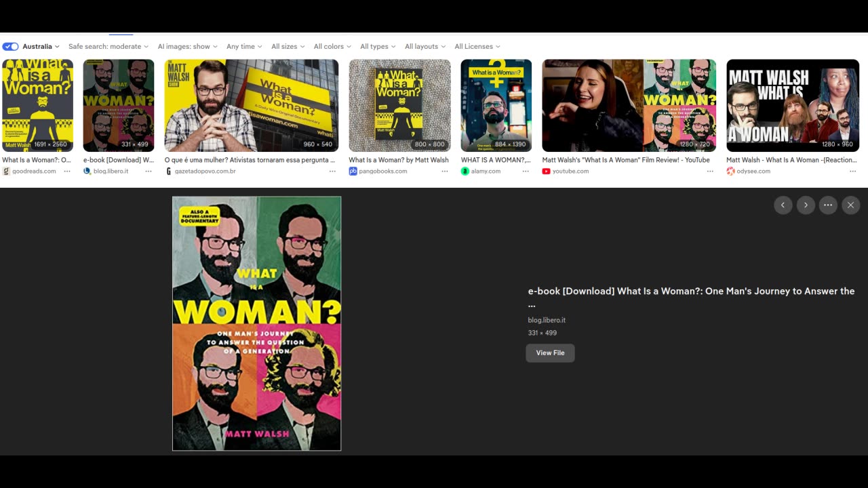Viewport: 868px width, 488px height.
Task: Open odysee.com reaction thumbnail
Action: coord(793,106)
